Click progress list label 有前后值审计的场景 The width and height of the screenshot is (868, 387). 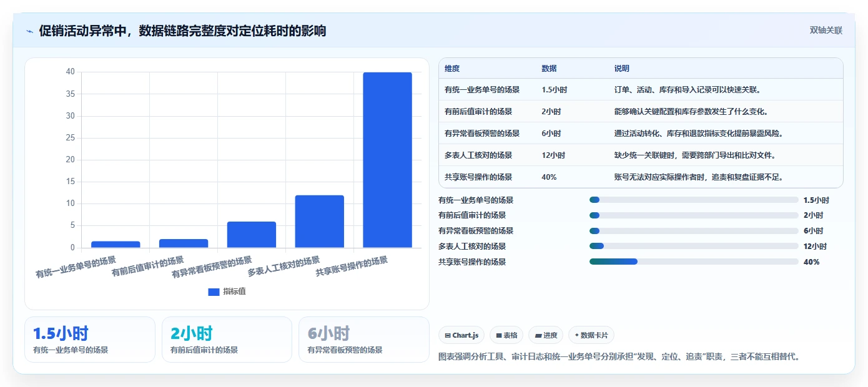click(x=472, y=215)
